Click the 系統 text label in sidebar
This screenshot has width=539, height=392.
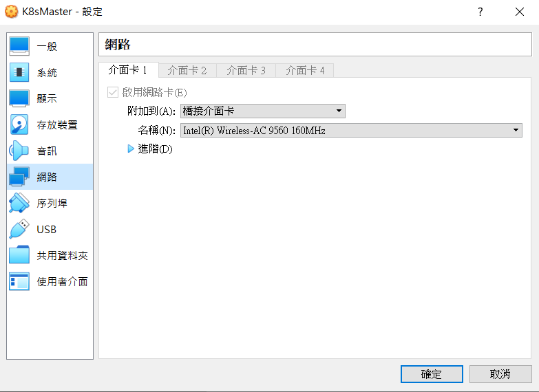[47, 72]
